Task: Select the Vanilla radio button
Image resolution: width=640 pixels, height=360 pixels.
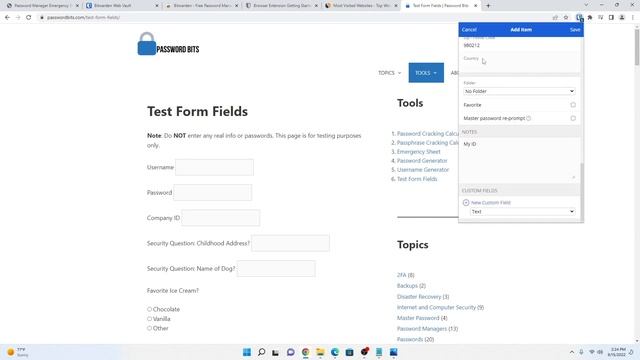Action: tap(149, 319)
